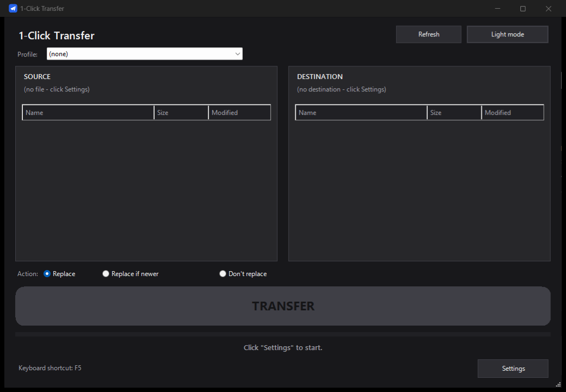The width and height of the screenshot is (566, 392).
Task: Click the progress bar below TRANSFER
Action: coord(282,334)
